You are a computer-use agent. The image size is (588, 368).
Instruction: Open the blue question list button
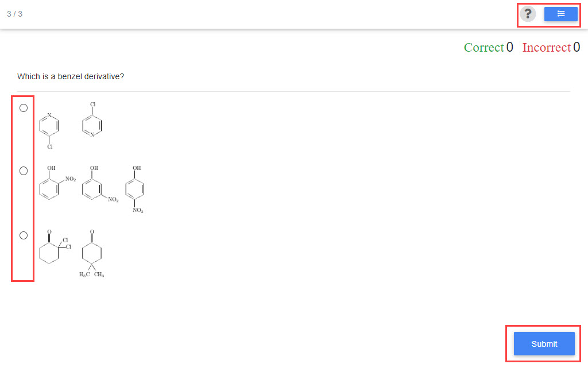coord(561,14)
